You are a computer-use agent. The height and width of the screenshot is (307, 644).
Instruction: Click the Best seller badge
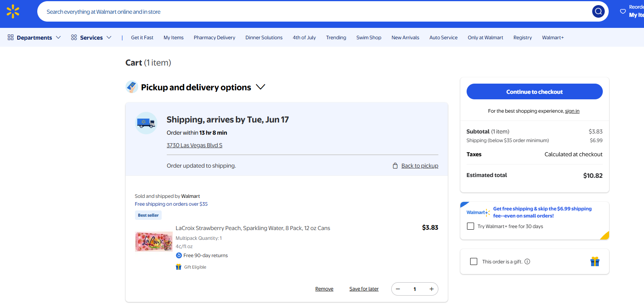click(x=148, y=215)
